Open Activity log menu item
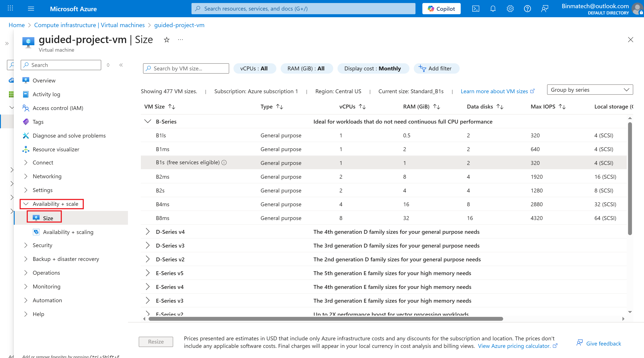 coord(46,94)
